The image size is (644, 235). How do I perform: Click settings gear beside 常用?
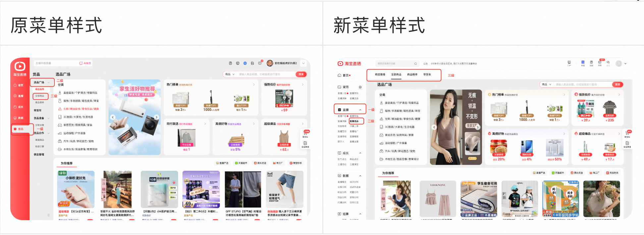tap(360, 87)
